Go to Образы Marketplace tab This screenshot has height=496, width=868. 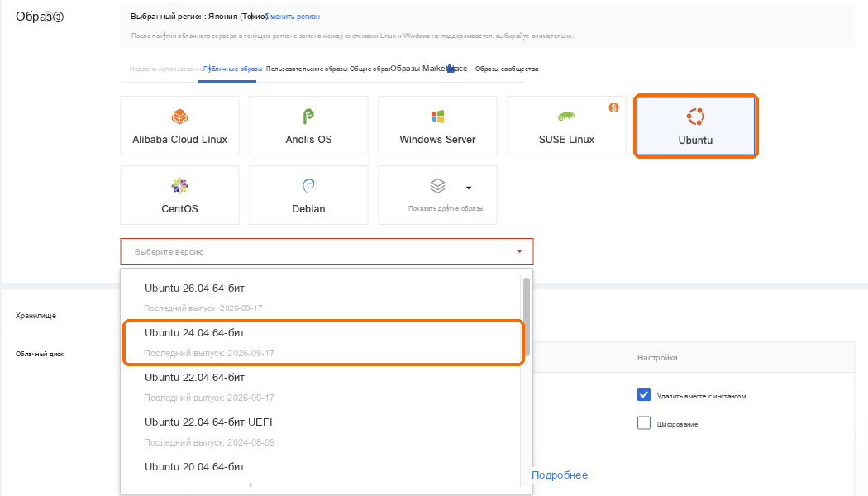point(428,69)
